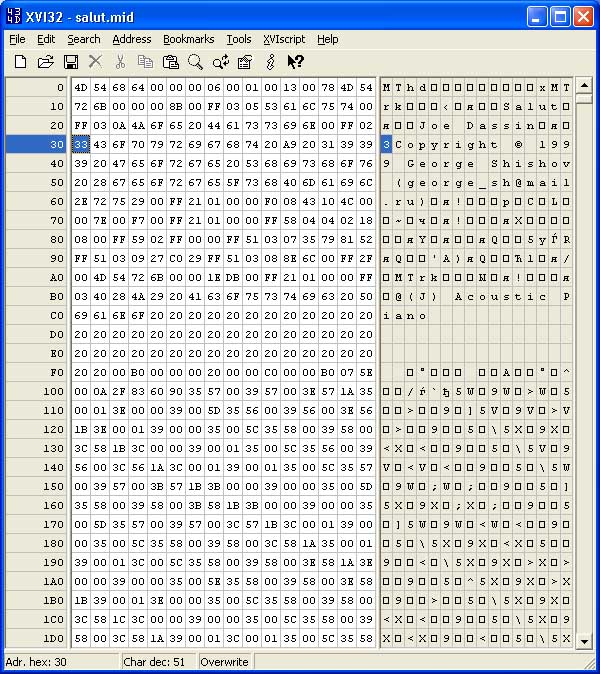
Task: Select byte A9 in row 30
Action: pyautogui.click(x=290, y=144)
